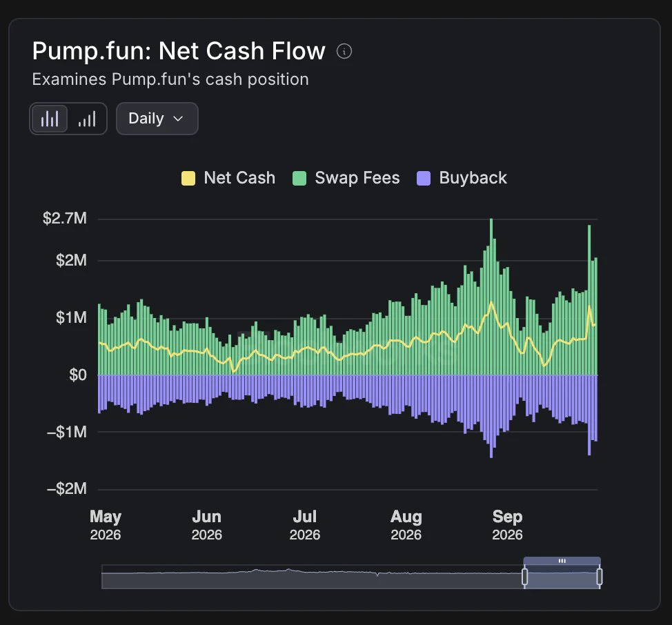Click the Aug 2026 x-axis label
The height and width of the screenshot is (625, 672).
[x=406, y=525]
